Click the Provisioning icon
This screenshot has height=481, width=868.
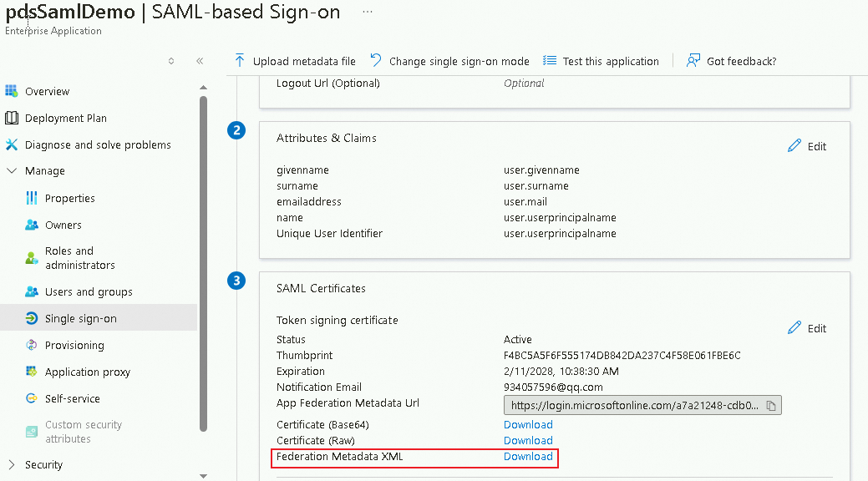coord(32,345)
